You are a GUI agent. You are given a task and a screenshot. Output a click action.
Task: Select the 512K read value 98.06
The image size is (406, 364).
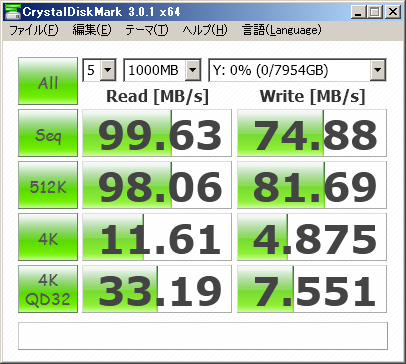pos(157,185)
